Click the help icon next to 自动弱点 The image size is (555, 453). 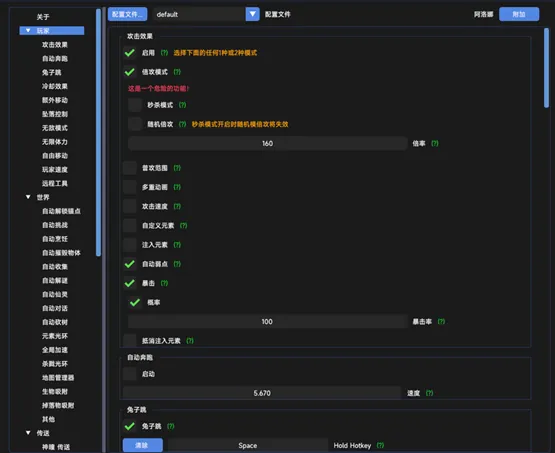click(x=177, y=264)
